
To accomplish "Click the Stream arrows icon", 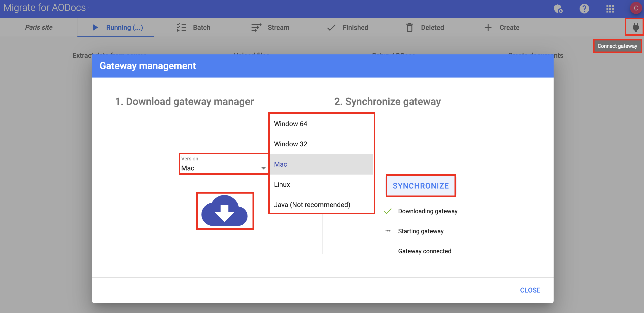I will pyautogui.click(x=256, y=27).
